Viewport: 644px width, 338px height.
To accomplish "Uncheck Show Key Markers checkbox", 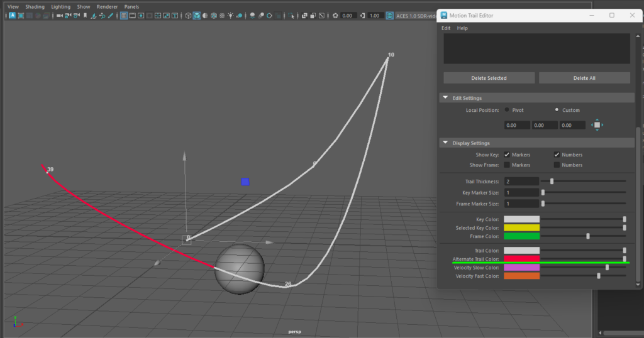I will pos(507,155).
